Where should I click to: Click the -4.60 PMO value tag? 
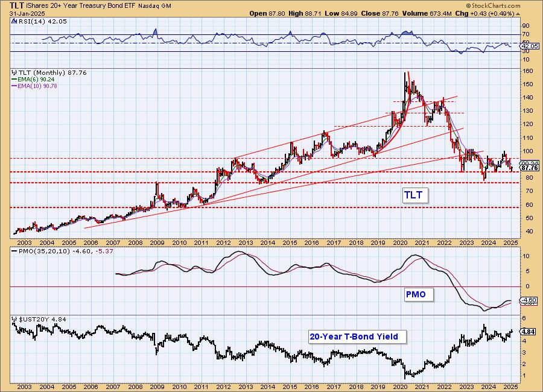pos(530,300)
